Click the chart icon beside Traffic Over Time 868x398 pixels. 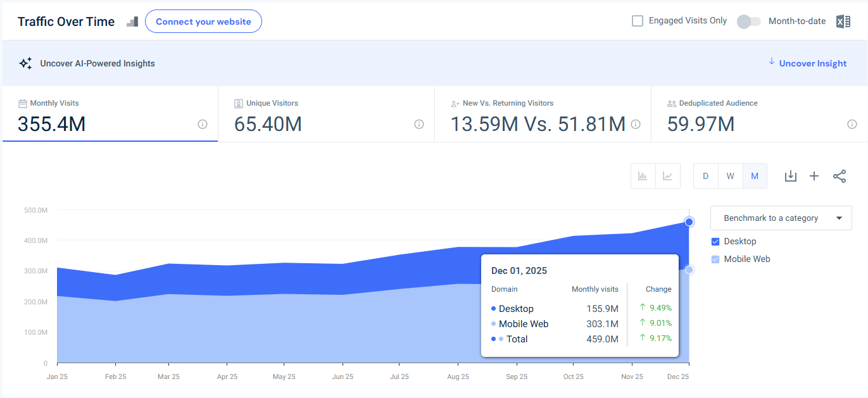(132, 21)
